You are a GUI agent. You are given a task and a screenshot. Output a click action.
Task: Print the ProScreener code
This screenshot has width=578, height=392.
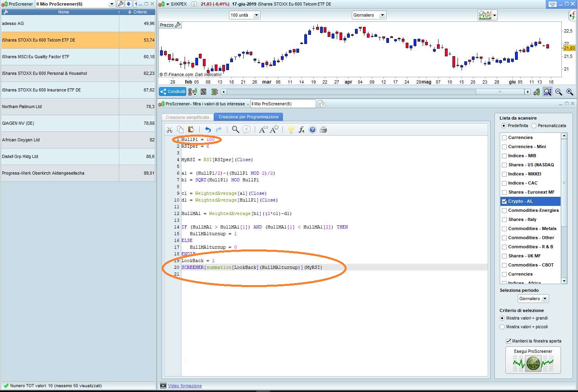[x=323, y=129]
